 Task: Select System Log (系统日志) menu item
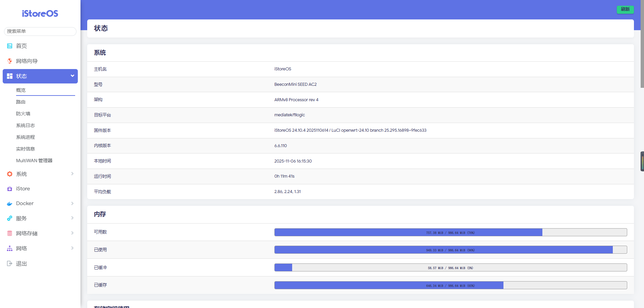point(25,125)
